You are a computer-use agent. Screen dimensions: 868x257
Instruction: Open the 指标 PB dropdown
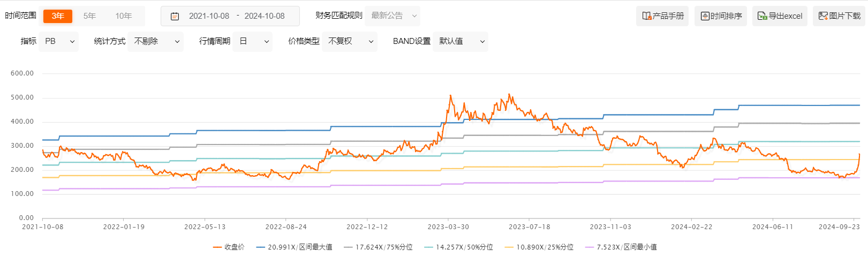click(59, 41)
